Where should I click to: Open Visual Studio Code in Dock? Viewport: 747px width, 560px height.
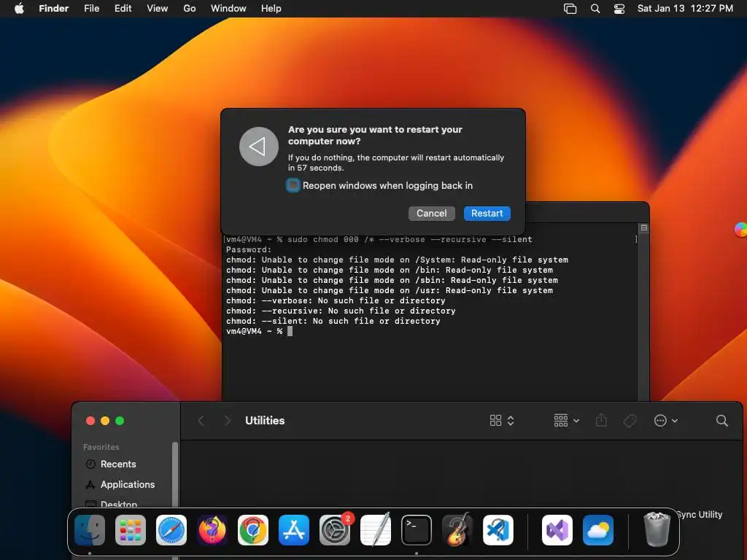[498, 530]
